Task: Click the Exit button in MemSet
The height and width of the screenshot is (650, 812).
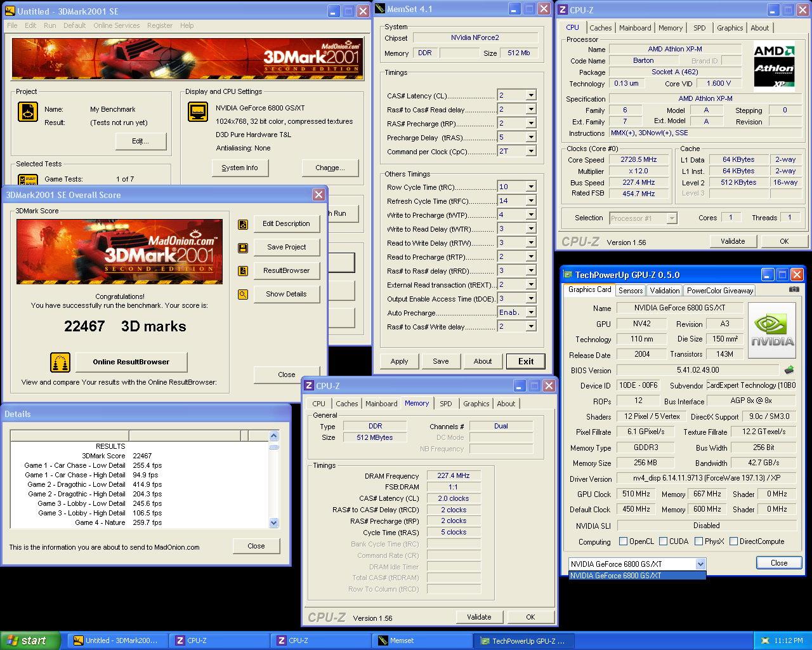Action: pyautogui.click(x=526, y=361)
